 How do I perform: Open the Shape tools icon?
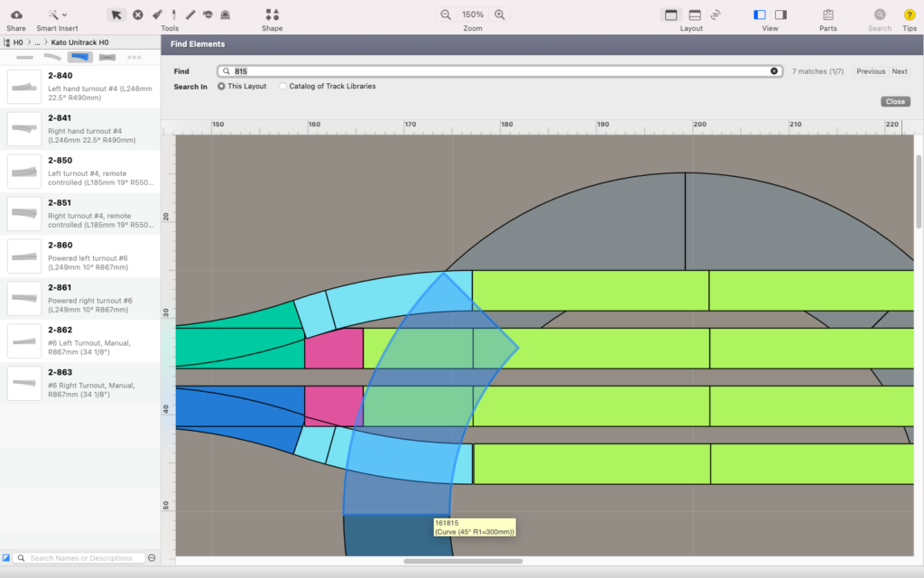[272, 14]
